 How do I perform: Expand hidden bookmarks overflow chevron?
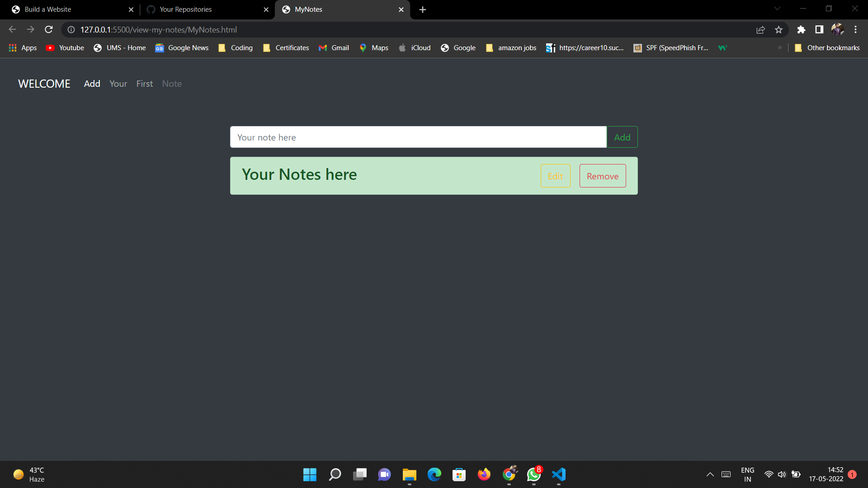click(x=779, y=47)
